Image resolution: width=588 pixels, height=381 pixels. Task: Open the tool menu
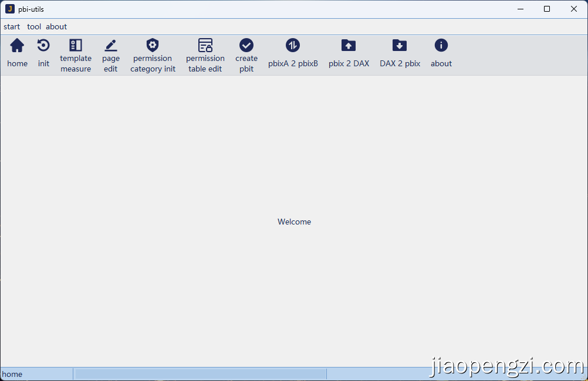pos(34,27)
